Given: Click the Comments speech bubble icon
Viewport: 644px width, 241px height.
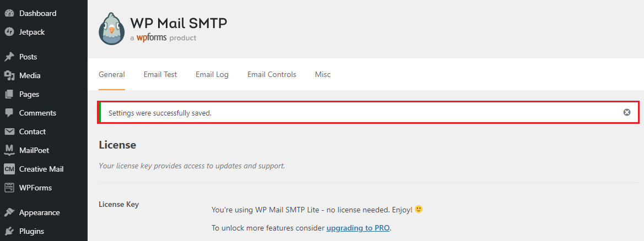Looking at the screenshot, I should click(9, 113).
